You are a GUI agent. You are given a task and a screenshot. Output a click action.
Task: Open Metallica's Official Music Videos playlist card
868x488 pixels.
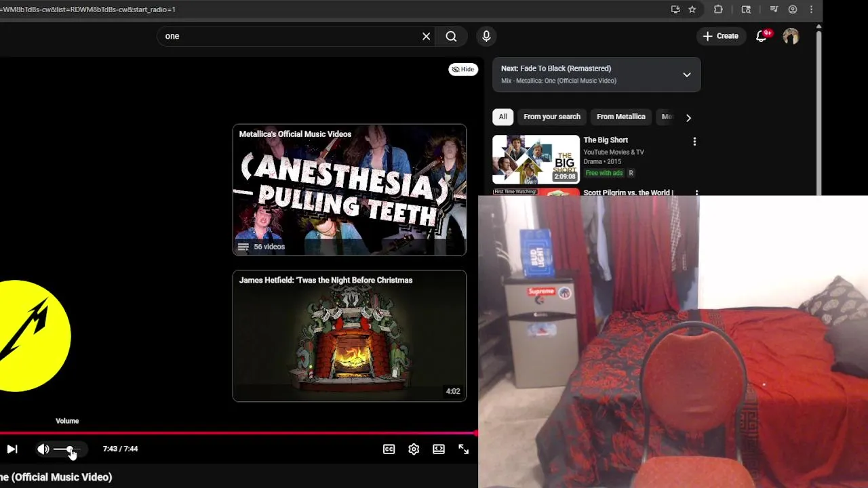point(349,190)
